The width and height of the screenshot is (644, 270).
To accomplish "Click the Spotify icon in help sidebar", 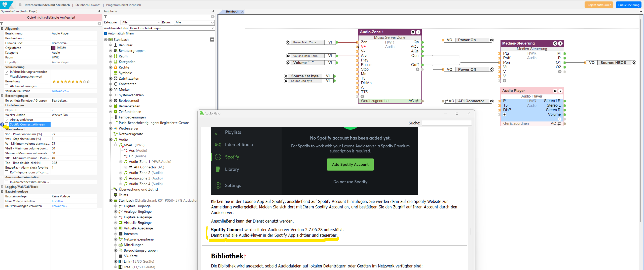I will [218, 157].
